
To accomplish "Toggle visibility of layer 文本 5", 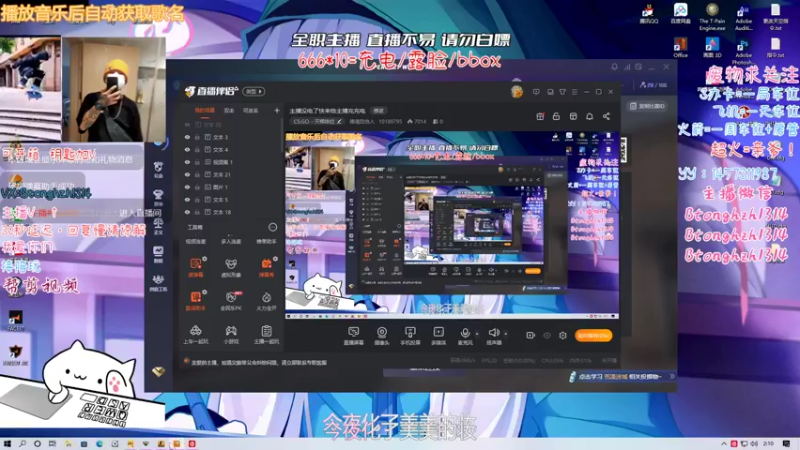I will pos(187,199).
